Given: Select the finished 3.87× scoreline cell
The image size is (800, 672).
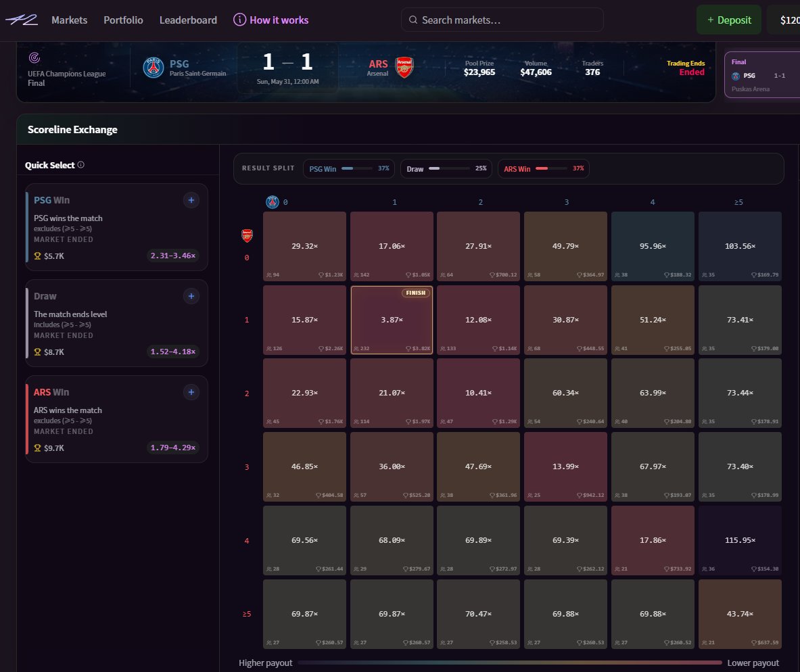Looking at the screenshot, I should [392, 320].
